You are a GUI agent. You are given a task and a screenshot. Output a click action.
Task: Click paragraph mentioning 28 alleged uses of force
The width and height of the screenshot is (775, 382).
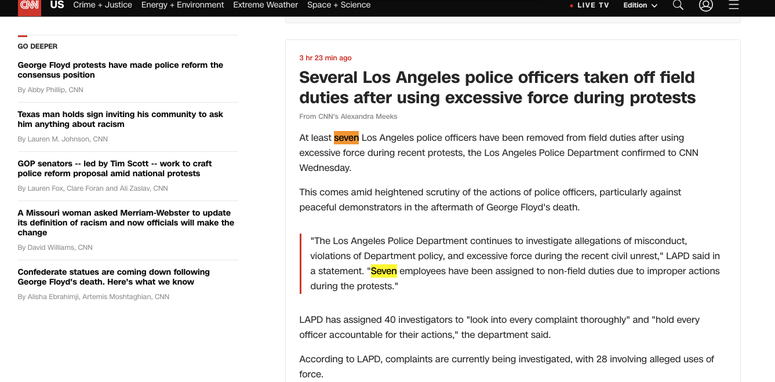point(507,367)
